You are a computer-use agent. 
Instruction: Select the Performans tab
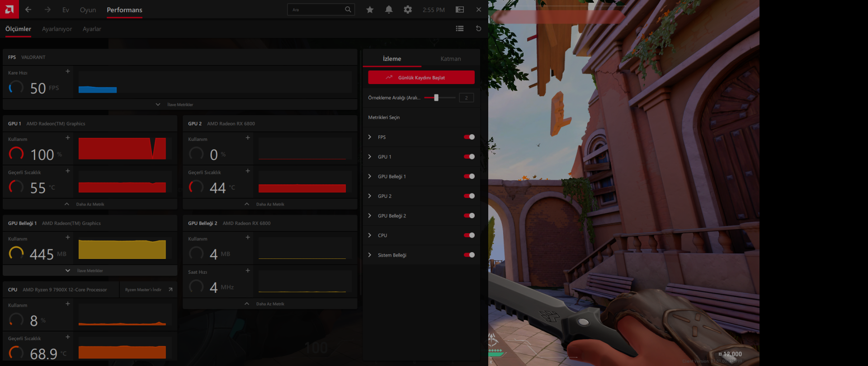pyautogui.click(x=124, y=10)
